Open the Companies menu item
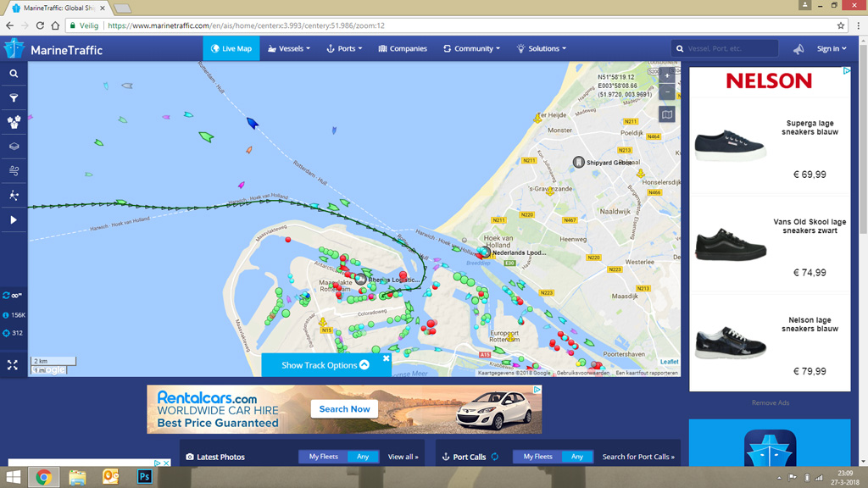The height and width of the screenshot is (488, 868). point(403,48)
